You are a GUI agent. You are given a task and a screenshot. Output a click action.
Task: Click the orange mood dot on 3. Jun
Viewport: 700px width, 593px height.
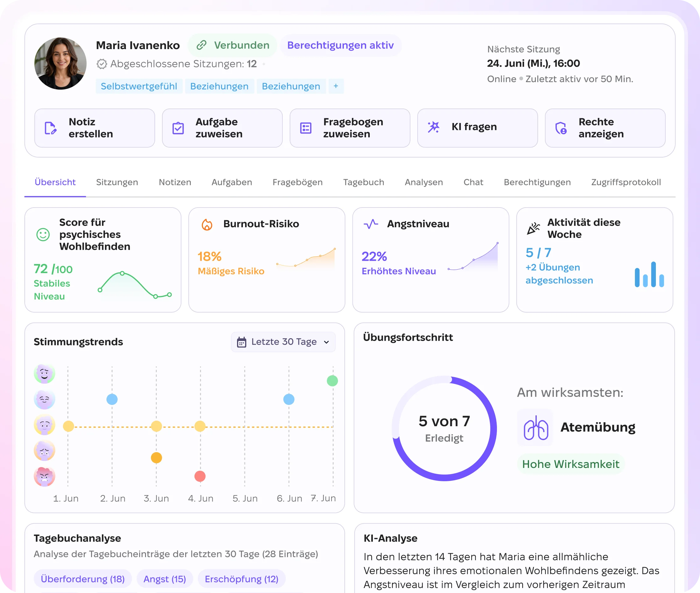[156, 458]
